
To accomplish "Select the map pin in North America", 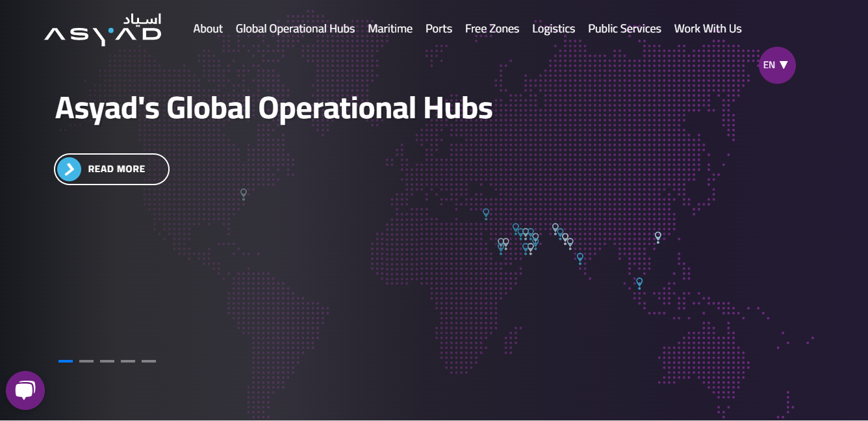I will tap(244, 193).
